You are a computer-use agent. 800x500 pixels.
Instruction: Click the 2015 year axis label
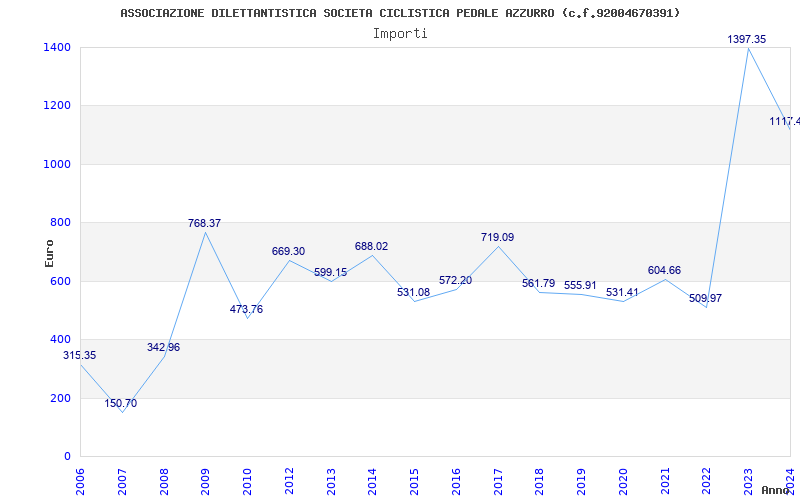[414, 482]
